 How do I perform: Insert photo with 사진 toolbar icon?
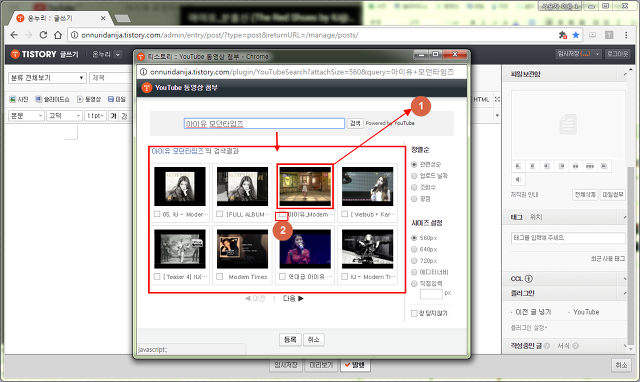(x=19, y=99)
